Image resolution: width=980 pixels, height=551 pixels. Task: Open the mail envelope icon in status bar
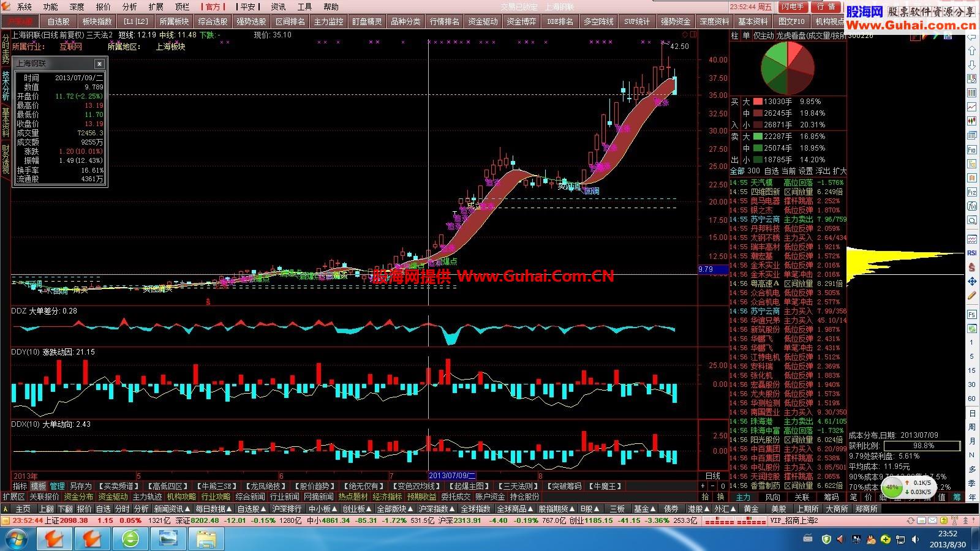tap(932, 520)
